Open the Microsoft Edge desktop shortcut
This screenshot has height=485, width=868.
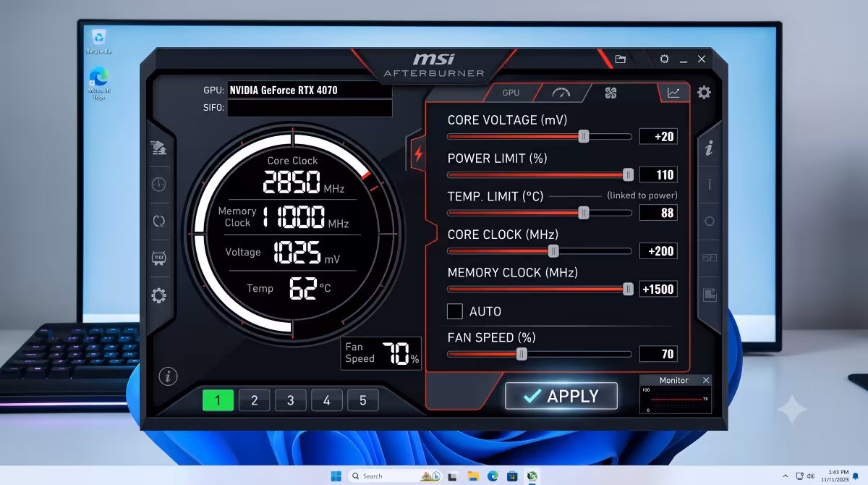tap(99, 84)
